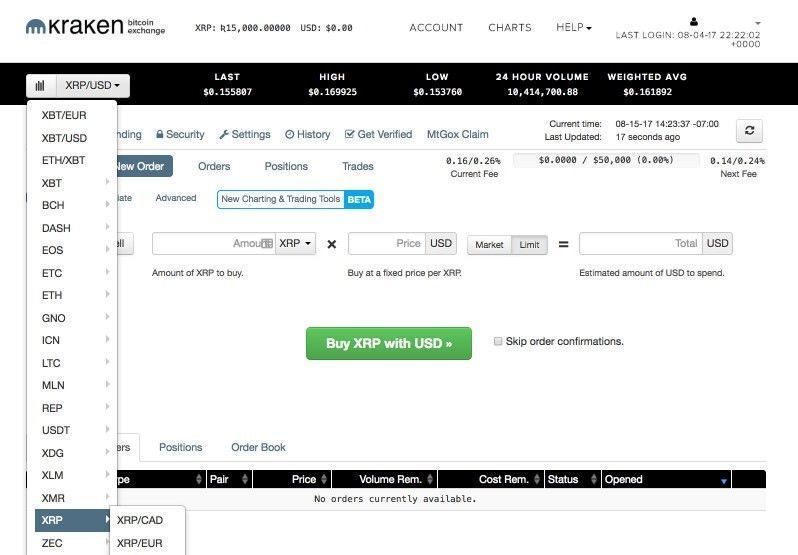Screen dimensions: 798x555
Task: Expand the DASH submenu
Action: (72, 228)
